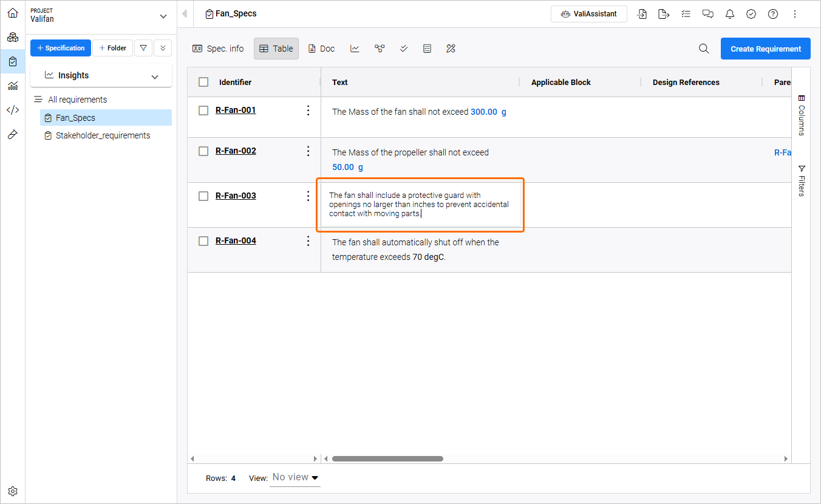This screenshot has height=504, width=821.
Task: Open the Columns side panel
Action: pos(802,115)
